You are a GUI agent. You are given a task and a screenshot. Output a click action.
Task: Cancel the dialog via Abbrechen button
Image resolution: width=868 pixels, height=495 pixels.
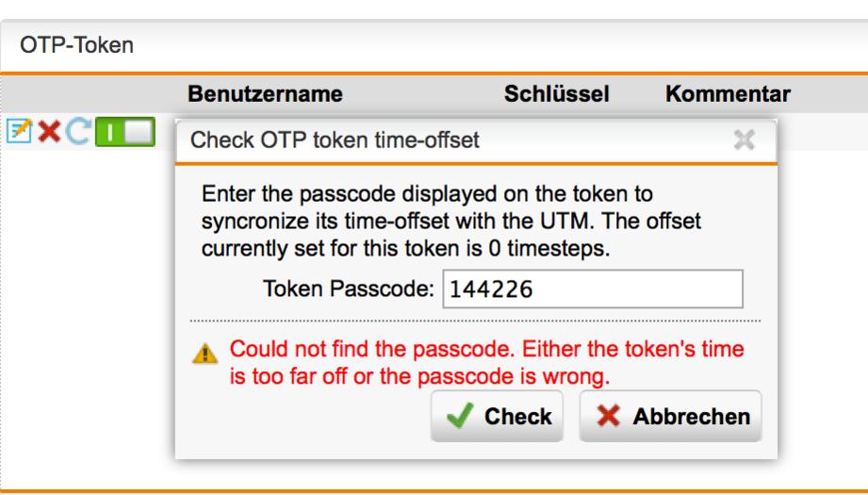[x=670, y=416]
